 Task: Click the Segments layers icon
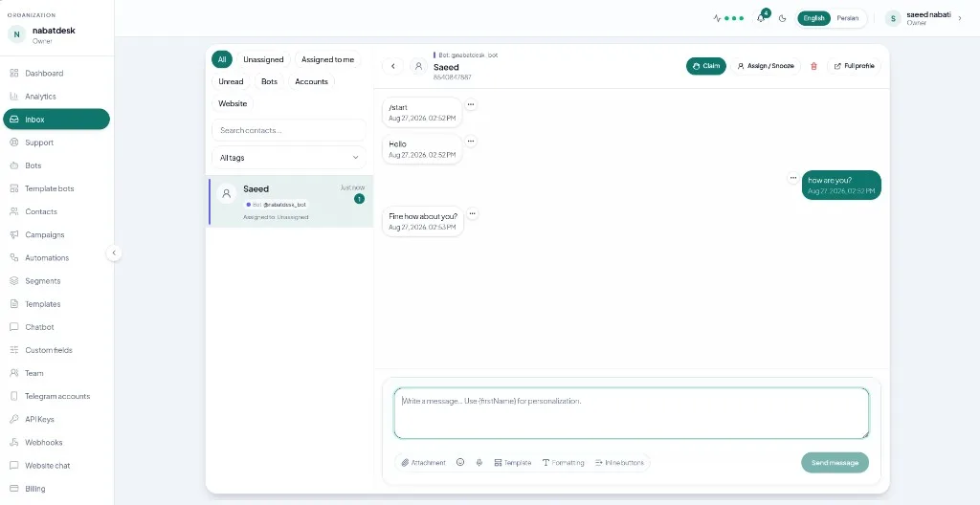click(13, 280)
